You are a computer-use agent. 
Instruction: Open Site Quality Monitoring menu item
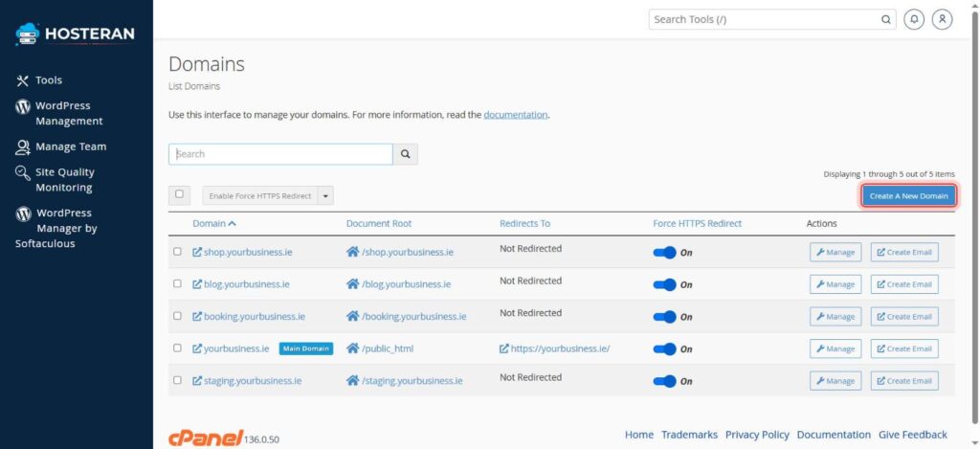(64, 180)
